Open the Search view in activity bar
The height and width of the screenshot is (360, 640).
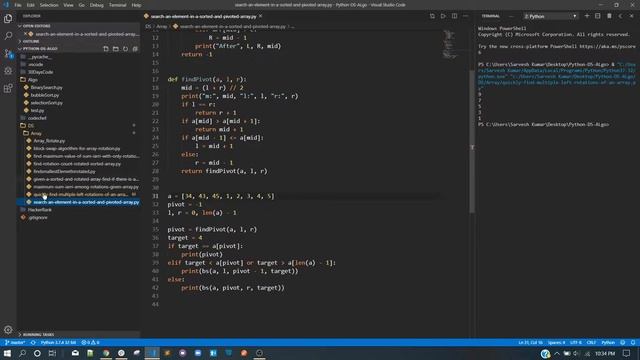[x=8, y=36]
